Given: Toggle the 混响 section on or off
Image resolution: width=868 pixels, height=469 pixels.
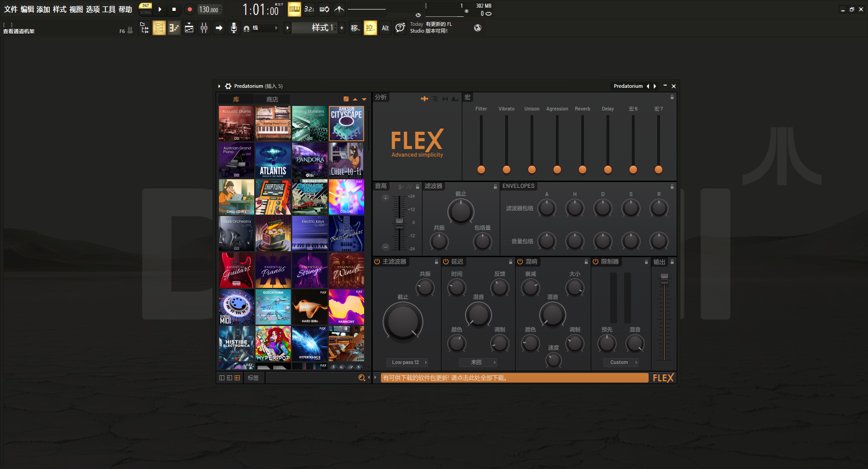Looking at the screenshot, I should point(519,262).
